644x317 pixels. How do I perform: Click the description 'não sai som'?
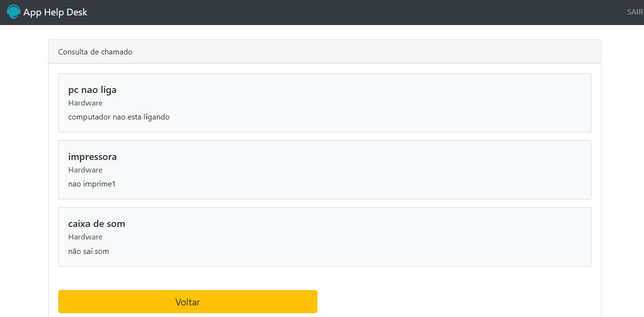click(89, 251)
